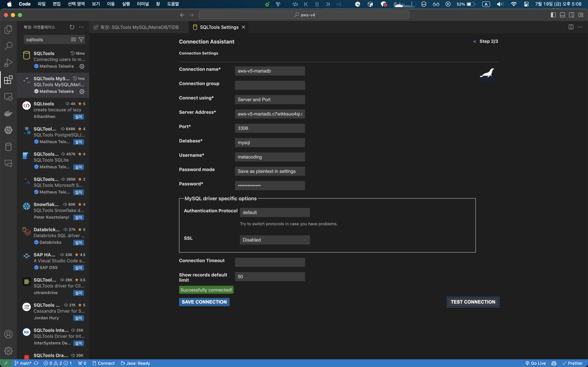This screenshot has width=588, height=367.
Task: Open Run and Debug view
Action: click(x=8, y=63)
